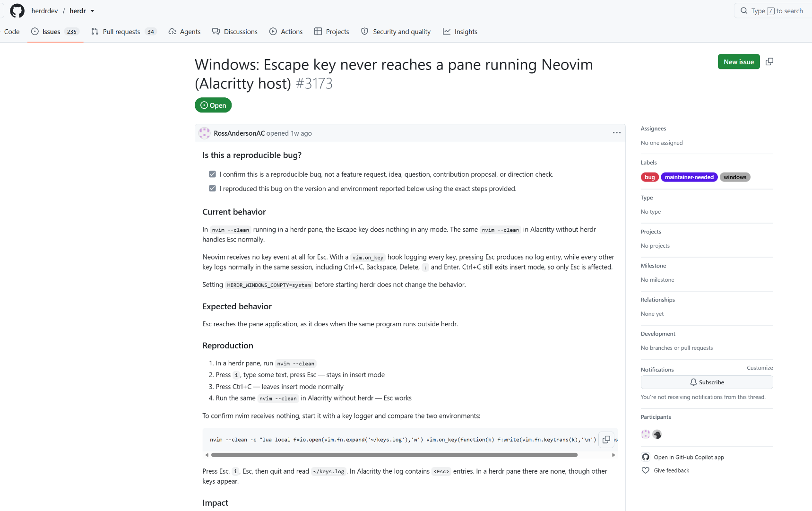812x511 pixels.
Task: Filter by the red bug label
Action: [x=650, y=177]
